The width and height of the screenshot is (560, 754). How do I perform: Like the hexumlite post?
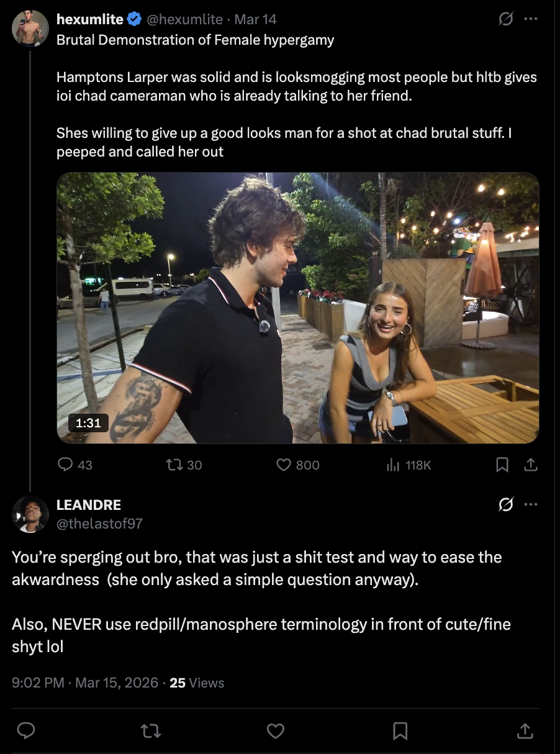tap(284, 465)
